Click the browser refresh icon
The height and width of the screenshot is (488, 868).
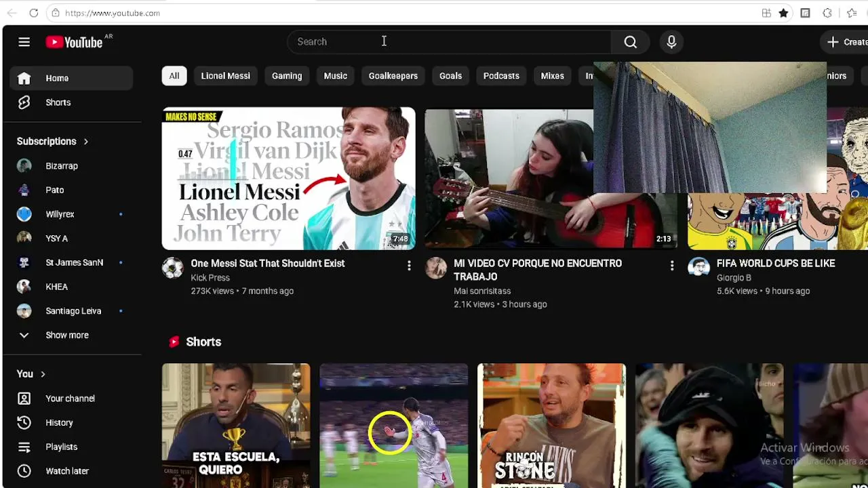(x=33, y=13)
